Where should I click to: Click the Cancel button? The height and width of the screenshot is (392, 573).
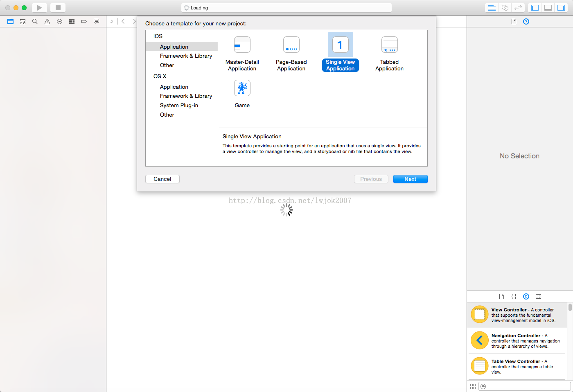(162, 179)
